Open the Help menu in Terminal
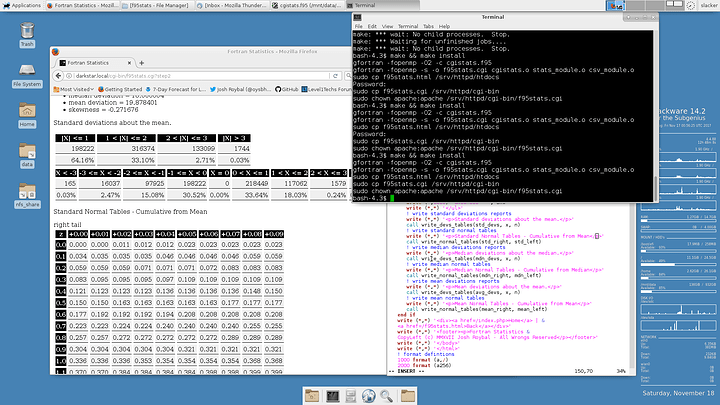This screenshot has height=405, width=720. (444, 26)
